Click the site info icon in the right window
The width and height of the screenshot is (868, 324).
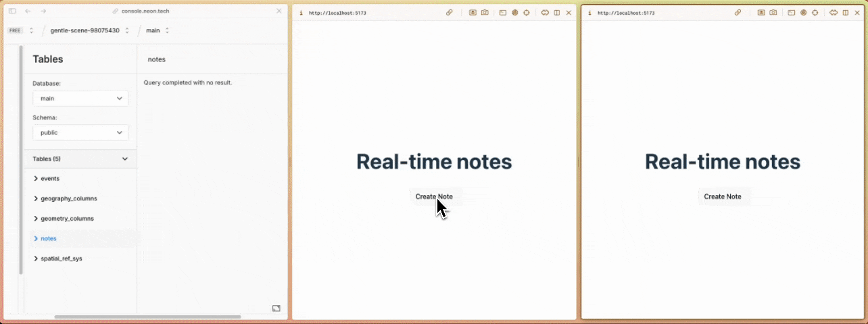coord(589,13)
